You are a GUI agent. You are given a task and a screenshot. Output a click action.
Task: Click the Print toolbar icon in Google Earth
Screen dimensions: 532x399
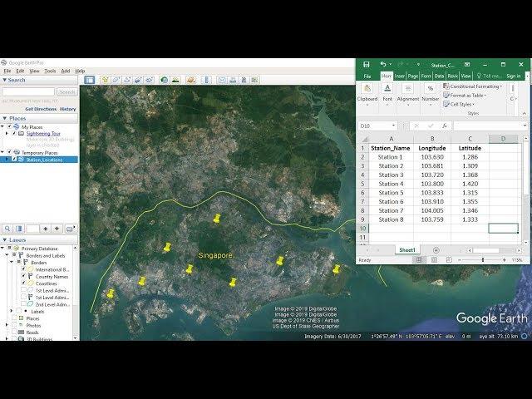coord(233,80)
